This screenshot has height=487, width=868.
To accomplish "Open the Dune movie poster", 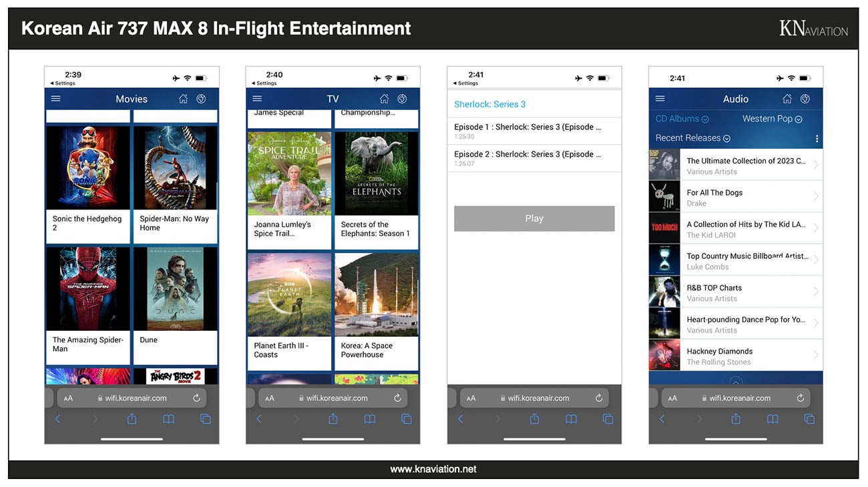I will [x=175, y=289].
